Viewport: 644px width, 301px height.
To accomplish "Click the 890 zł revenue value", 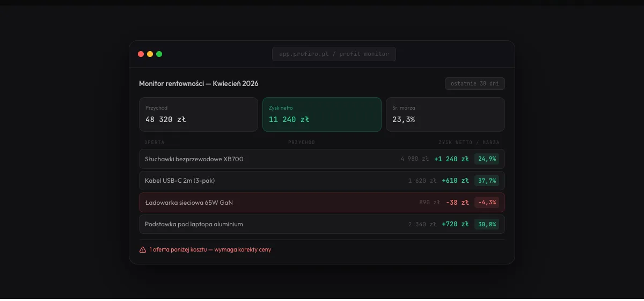I will (x=430, y=203).
